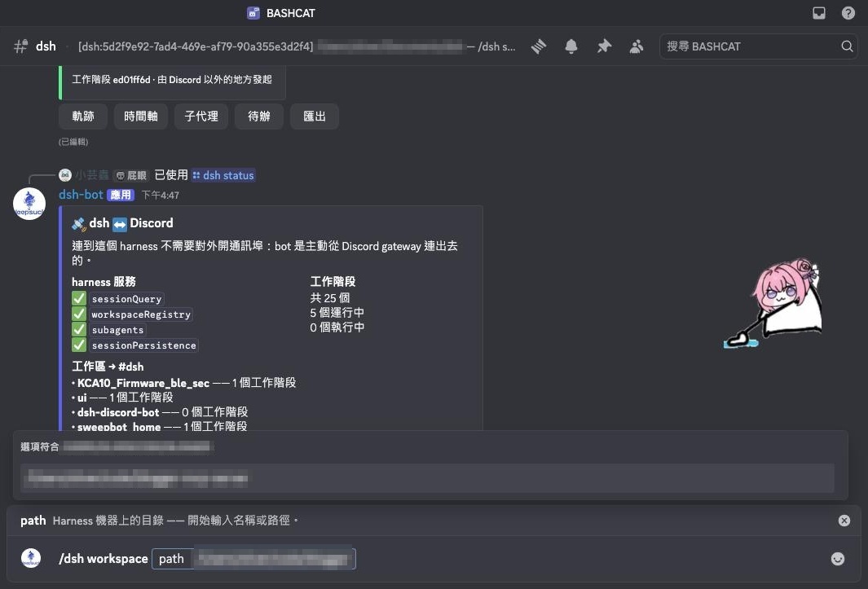Screen dimensions: 868x589
Task: Click the workspaceRegistry service entry
Action: pyautogui.click(x=141, y=314)
